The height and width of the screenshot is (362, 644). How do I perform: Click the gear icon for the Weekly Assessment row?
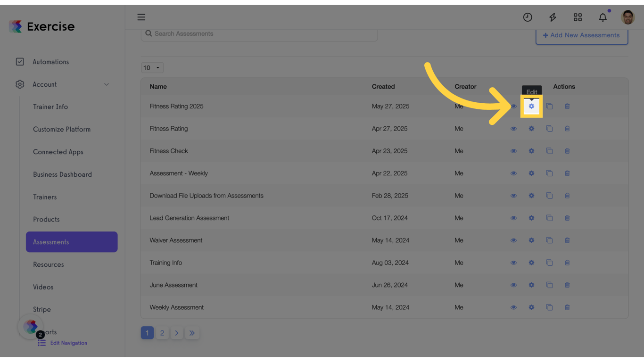click(x=531, y=307)
